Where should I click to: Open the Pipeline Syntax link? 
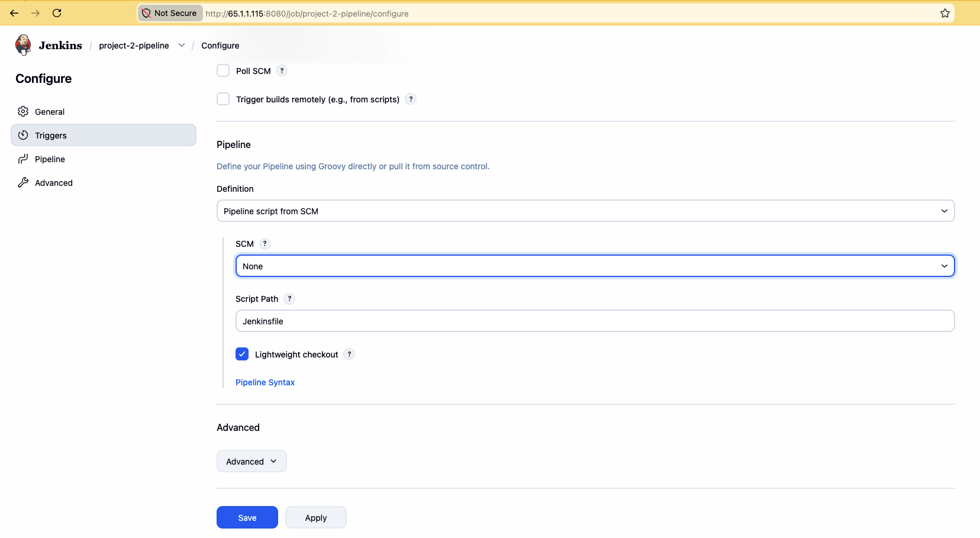coord(265,382)
